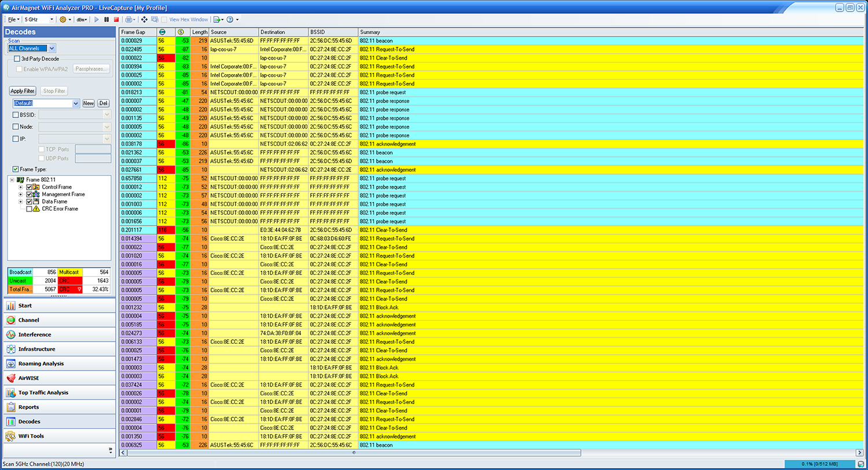Click the Apply Filter button
Image resolution: width=868 pixels, height=470 pixels.
tap(23, 91)
